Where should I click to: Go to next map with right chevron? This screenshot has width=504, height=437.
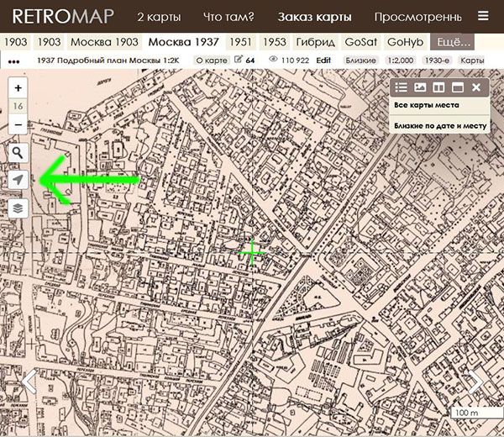pos(475,381)
